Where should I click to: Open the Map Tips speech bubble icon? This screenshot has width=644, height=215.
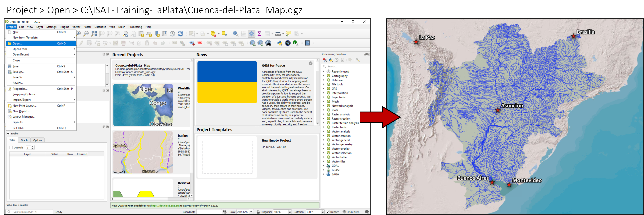coord(289,34)
